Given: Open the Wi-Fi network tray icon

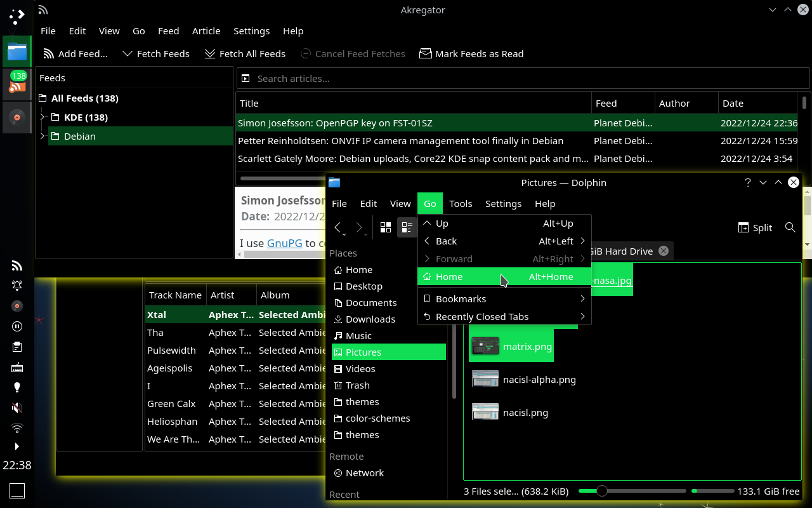Looking at the screenshot, I should point(17,428).
